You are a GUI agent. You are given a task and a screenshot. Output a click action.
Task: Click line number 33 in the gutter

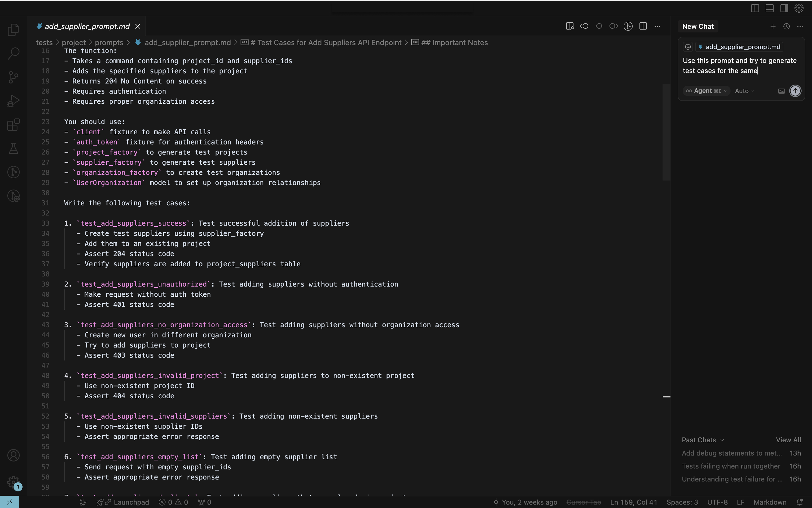(45, 223)
